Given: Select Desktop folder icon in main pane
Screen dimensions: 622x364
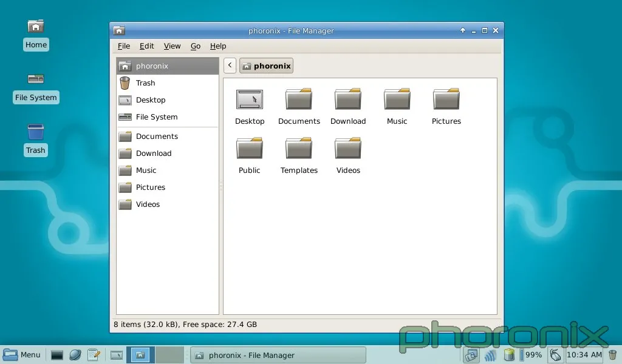Looking at the screenshot, I should [x=250, y=99].
